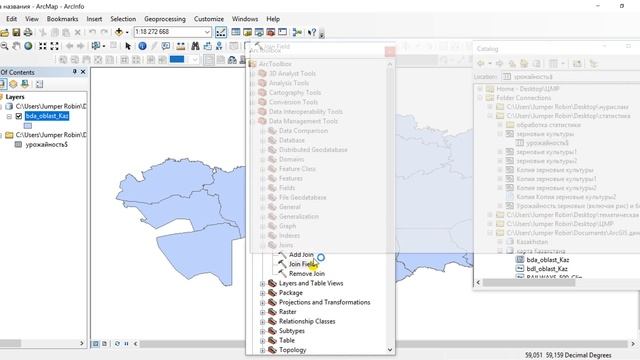640x360 pixels.
Task: Pause drawing using the pause icon below map
Action: point(126,344)
